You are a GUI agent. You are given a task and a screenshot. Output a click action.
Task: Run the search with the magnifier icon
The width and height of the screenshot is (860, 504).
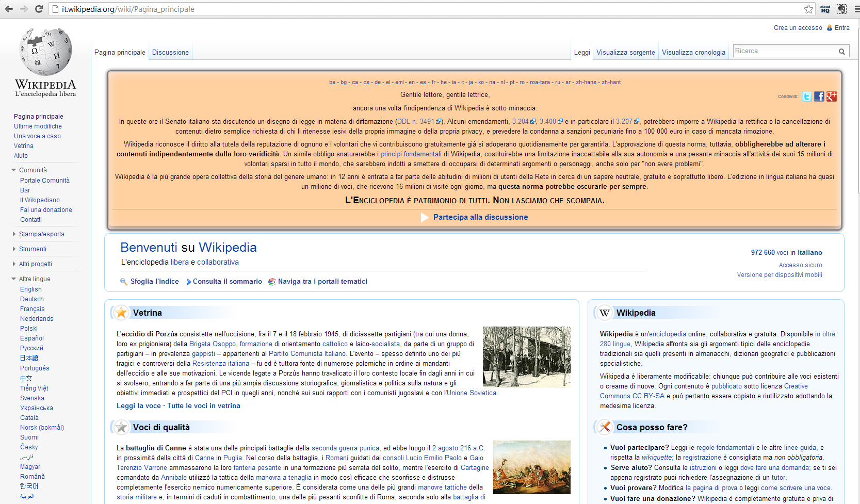(x=841, y=51)
